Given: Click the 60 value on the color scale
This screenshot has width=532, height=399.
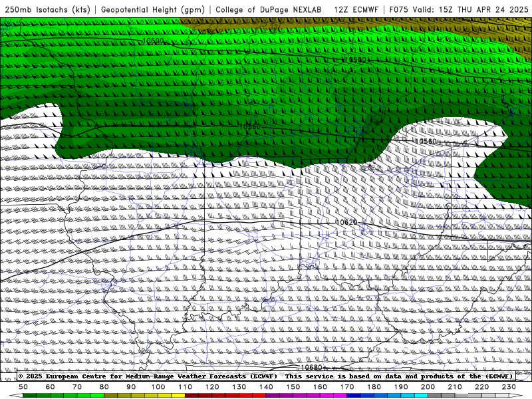Looking at the screenshot, I should [51, 387].
